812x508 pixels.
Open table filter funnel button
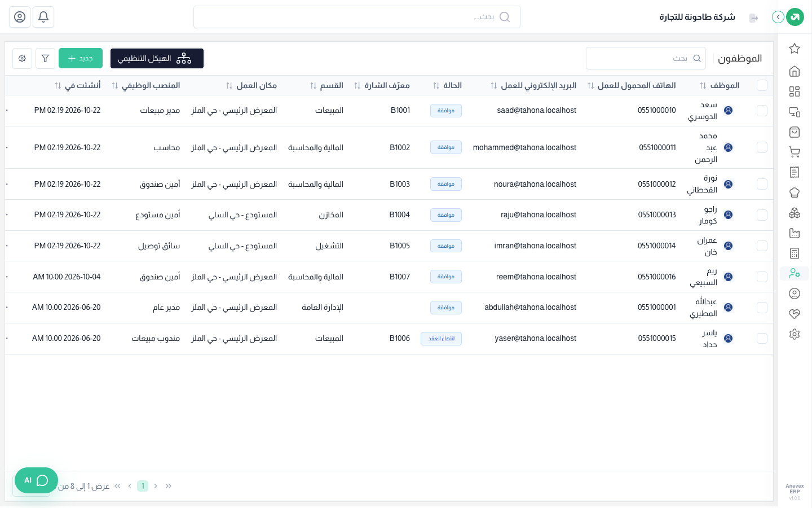click(45, 58)
